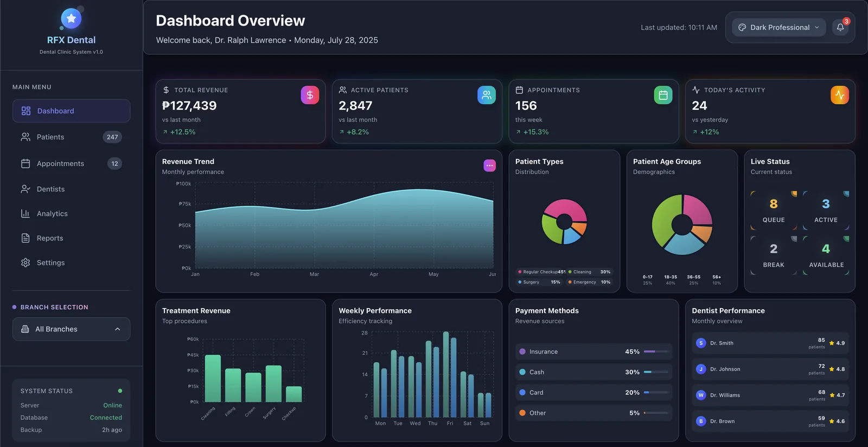
Task: Click the 18-35 age group label
Action: pos(671,277)
